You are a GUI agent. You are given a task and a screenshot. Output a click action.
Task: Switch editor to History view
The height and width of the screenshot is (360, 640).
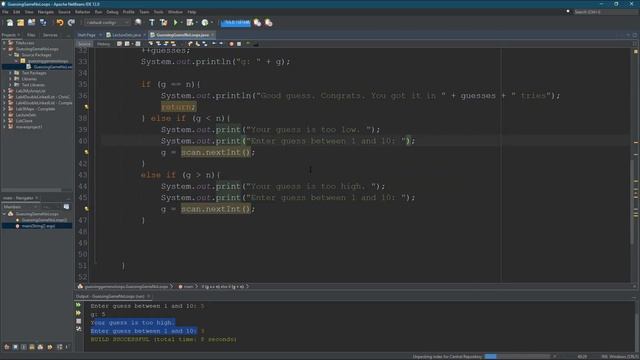pyautogui.click(x=103, y=44)
